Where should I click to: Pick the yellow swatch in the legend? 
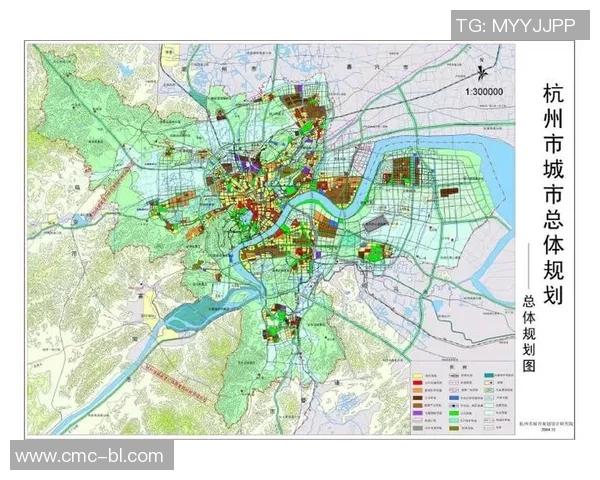click(417, 376)
